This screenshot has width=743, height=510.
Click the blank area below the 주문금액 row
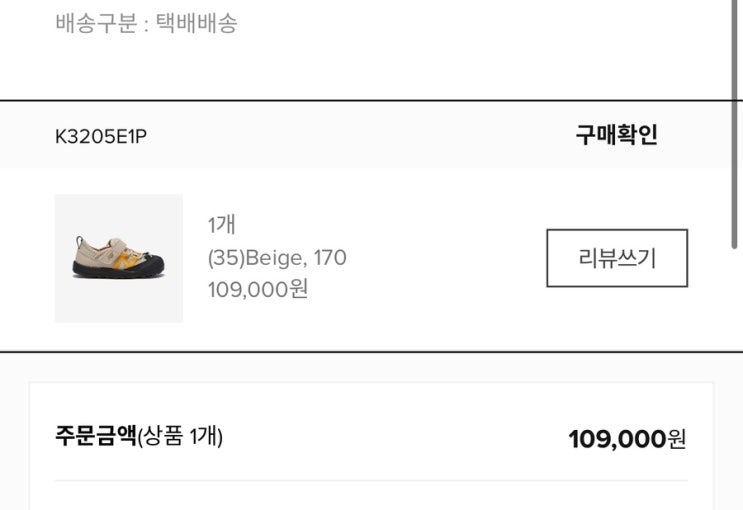370,495
